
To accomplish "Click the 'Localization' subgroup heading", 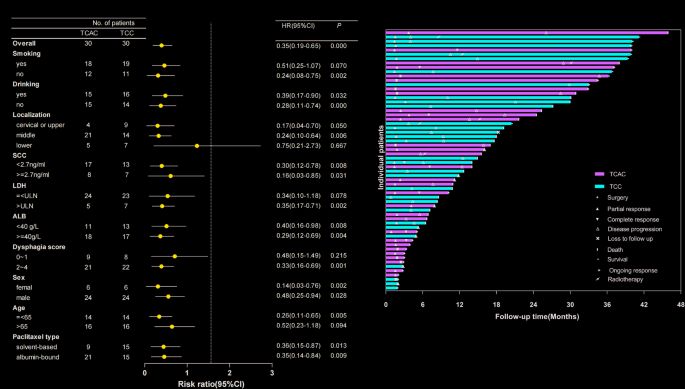I will 31,115.
